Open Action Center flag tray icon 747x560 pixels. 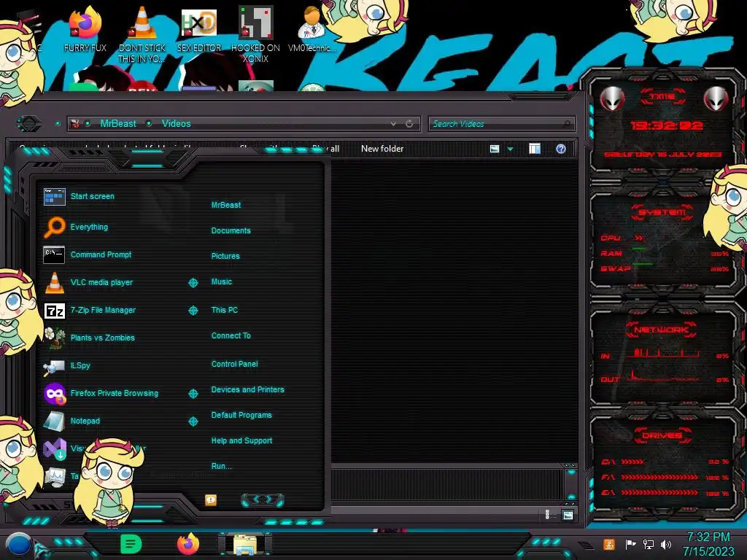630,544
